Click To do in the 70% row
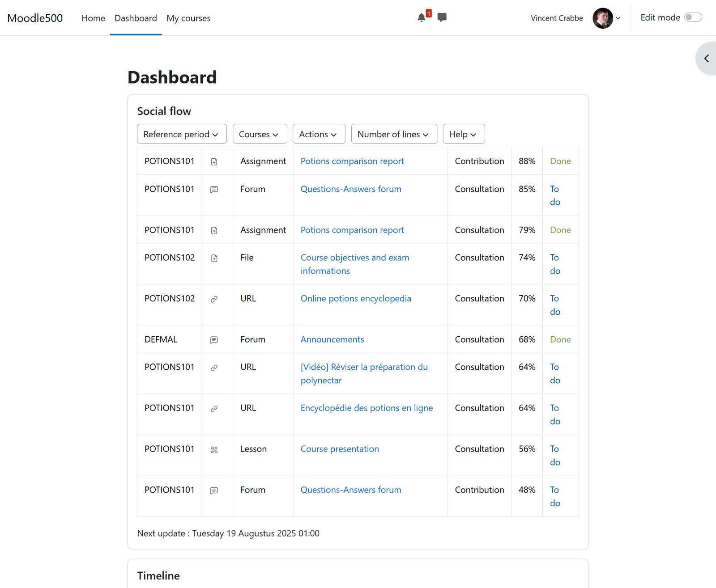 pos(555,305)
